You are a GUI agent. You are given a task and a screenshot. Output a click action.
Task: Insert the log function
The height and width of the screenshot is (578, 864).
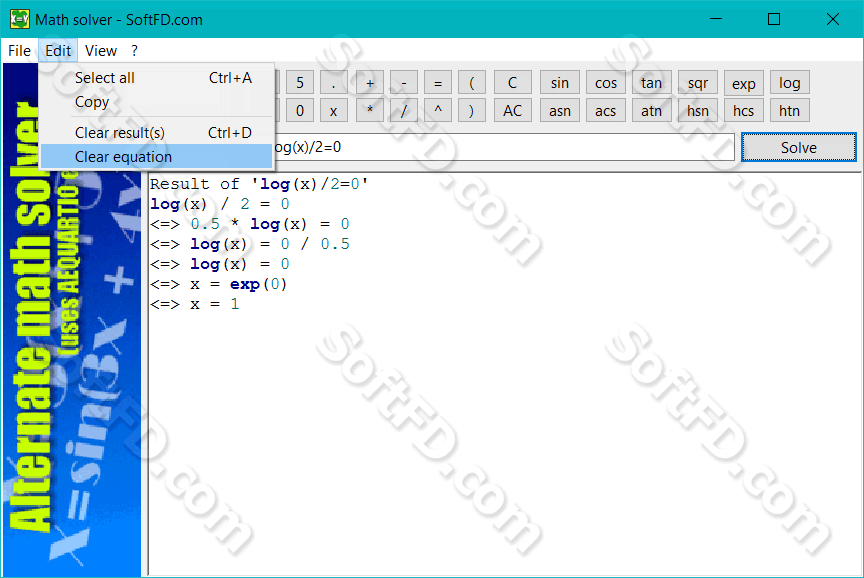pos(789,83)
